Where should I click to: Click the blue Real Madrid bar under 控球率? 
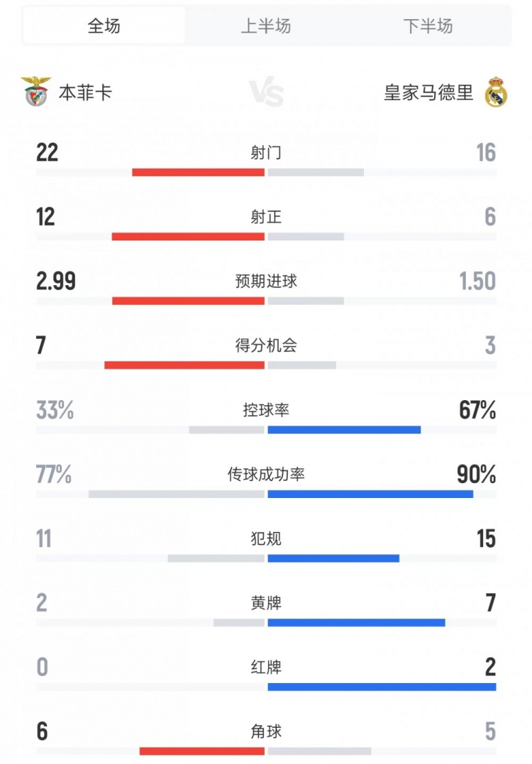(x=344, y=430)
